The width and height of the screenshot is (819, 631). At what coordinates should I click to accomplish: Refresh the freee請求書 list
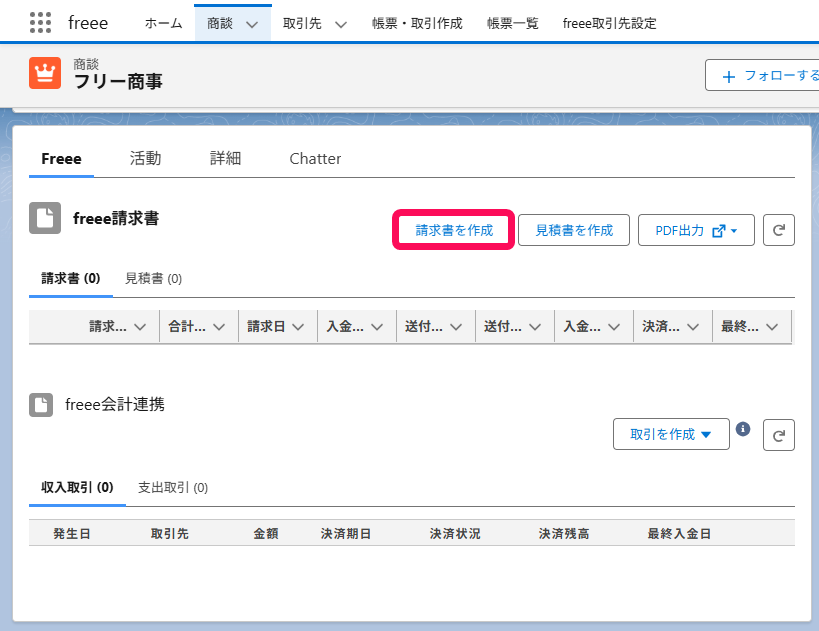(779, 230)
